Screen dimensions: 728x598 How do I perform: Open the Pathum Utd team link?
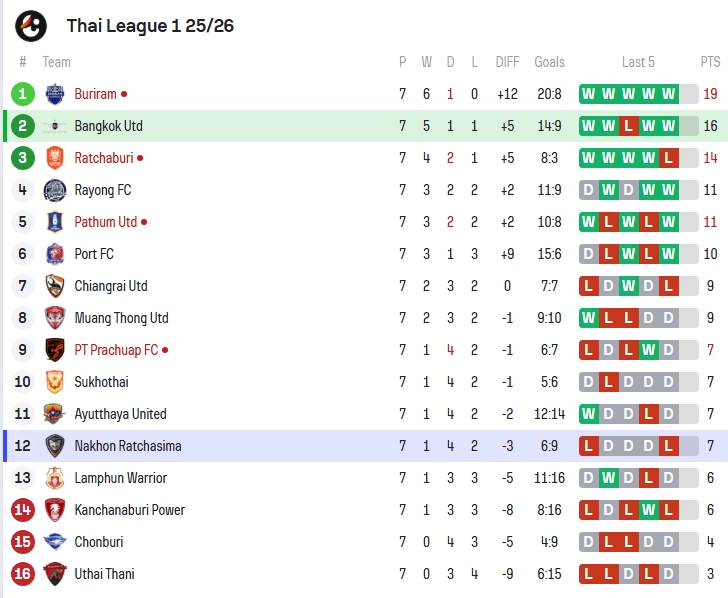pos(105,222)
